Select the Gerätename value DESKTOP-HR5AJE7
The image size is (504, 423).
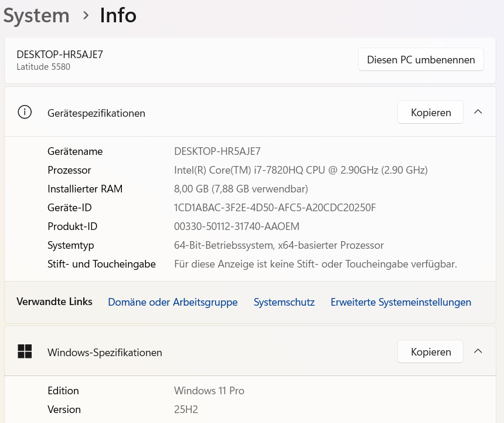[217, 151]
